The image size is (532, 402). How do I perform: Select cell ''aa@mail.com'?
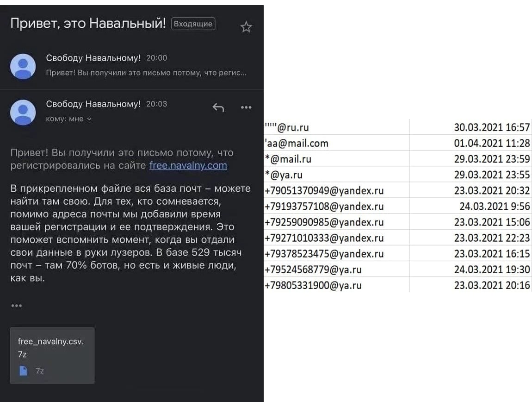[337, 143]
